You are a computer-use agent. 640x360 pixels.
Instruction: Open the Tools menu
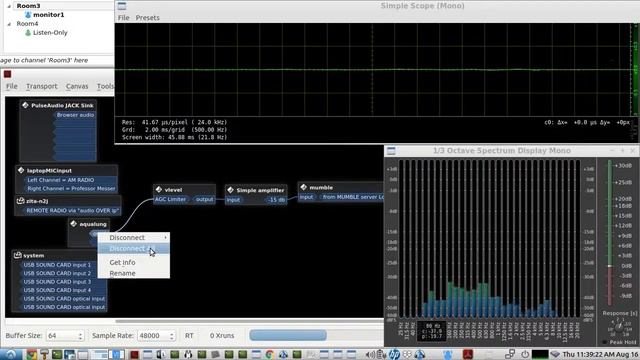[105, 86]
